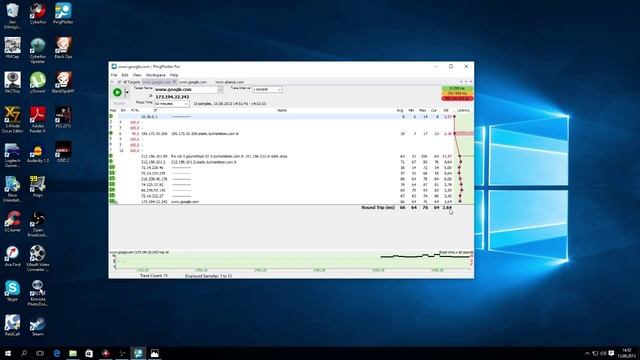The height and width of the screenshot is (360, 640).
Task: Open File Explorer from the taskbar
Action: point(73,353)
